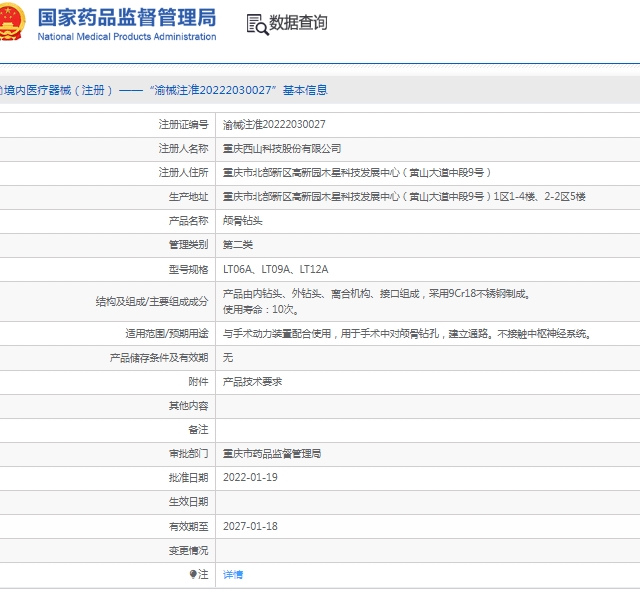Click the 注册证编号 label
The height and width of the screenshot is (595, 640).
point(183,124)
